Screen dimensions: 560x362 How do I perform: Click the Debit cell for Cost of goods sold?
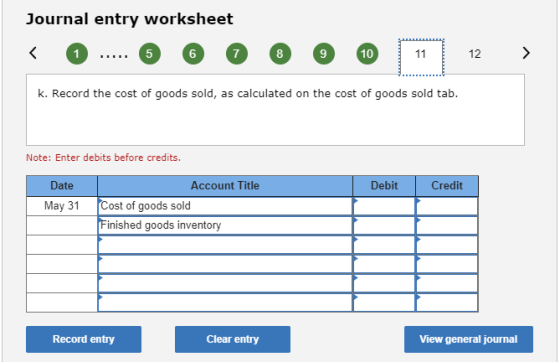384,206
